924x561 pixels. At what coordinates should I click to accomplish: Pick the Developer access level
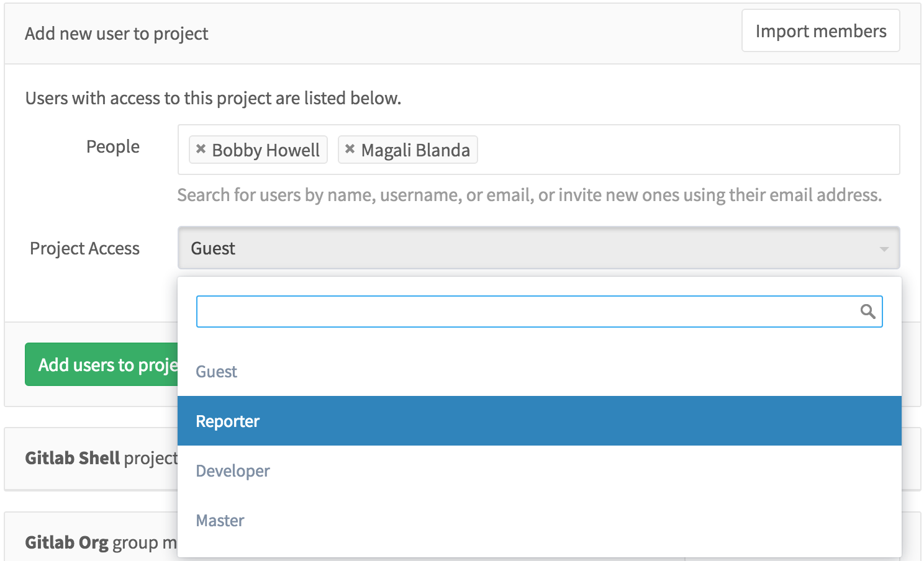point(233,471)
